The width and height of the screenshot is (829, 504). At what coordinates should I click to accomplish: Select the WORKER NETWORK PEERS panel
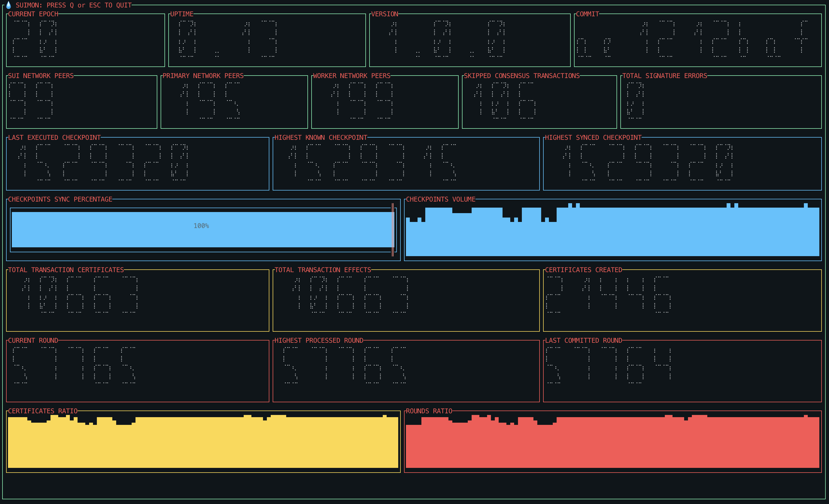384,101
